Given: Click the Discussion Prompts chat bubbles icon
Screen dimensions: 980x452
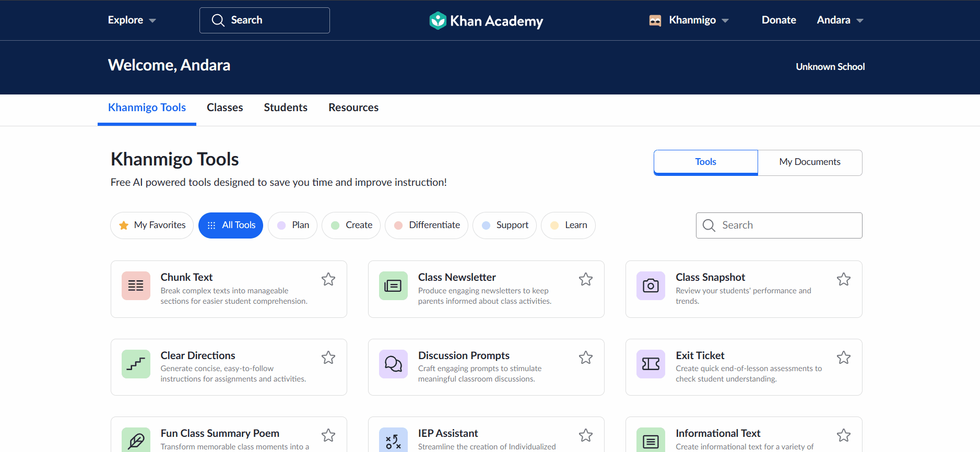Looking at the screenshot, I should point(393,364).
